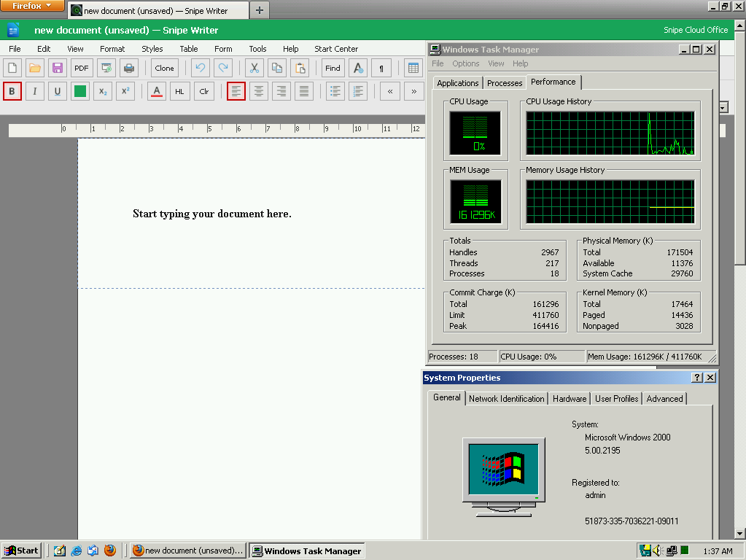Cut selection with scissors icon
The image size is (746, 560).
[255, 68]
